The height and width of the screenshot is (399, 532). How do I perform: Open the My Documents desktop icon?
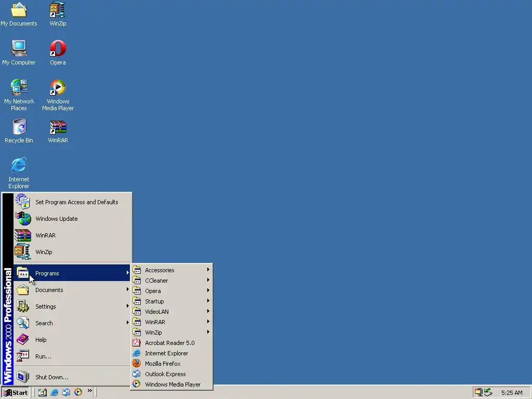click(19, 14)
